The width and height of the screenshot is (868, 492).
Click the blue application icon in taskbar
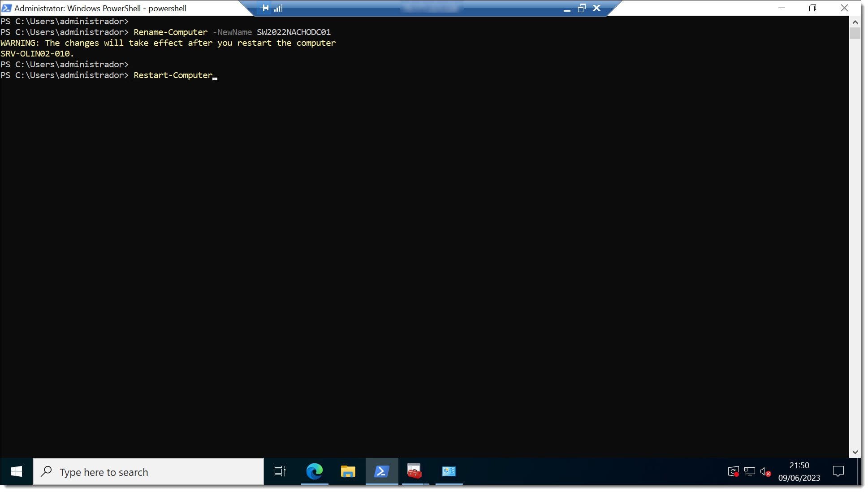[381, 472]
